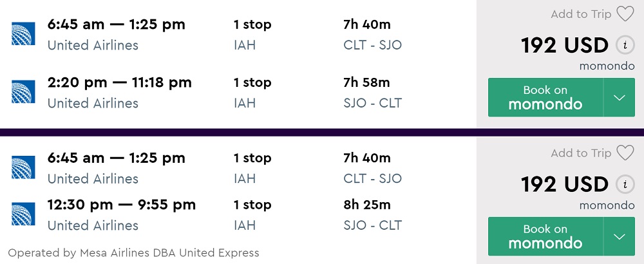Toggle the heart to save second trip

(625, 153)
